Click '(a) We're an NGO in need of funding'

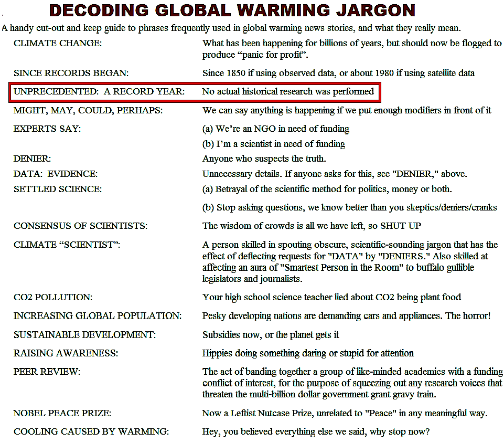[x=276, y=129]
